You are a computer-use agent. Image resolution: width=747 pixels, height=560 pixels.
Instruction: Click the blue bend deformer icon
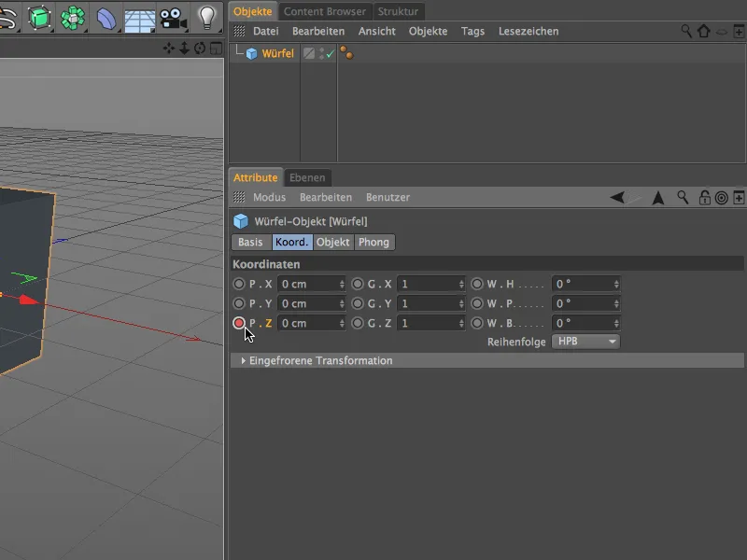pos(106,19)
